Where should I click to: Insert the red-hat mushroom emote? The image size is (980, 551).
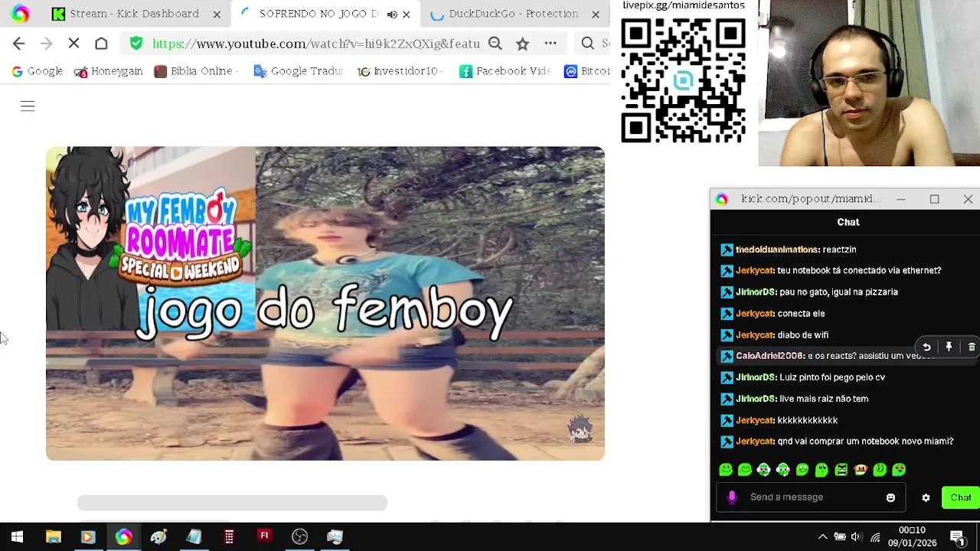(x=861, y=470)
